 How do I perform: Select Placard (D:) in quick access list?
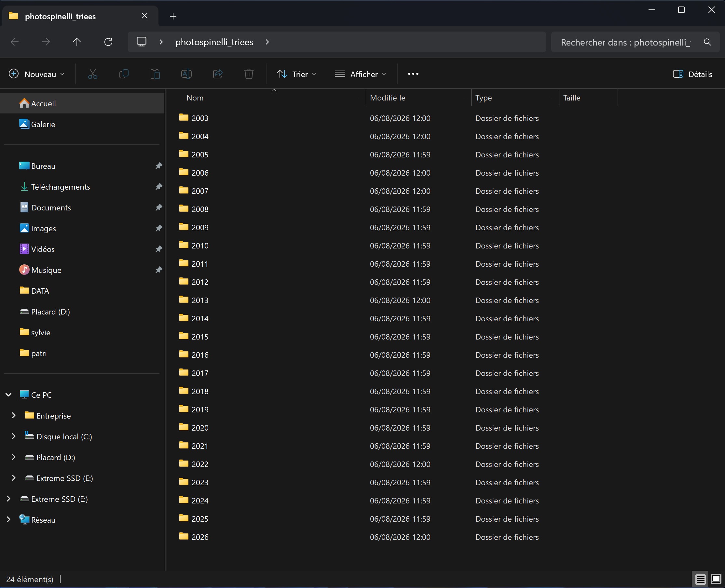[82, 312]
